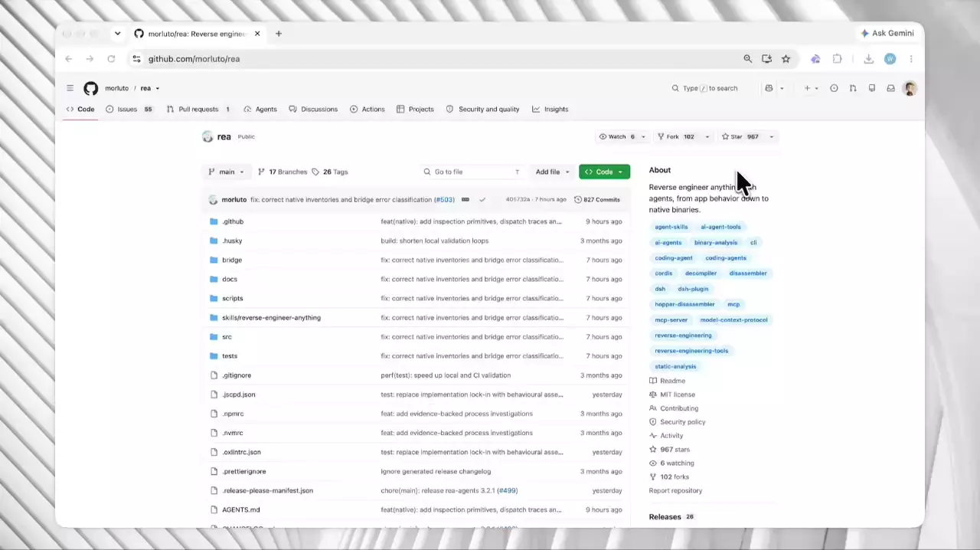This screenshot has width=980, height=550.
Task: Expand the main branch dropdown
Action: pyautogui.click(x=226, y=172)
